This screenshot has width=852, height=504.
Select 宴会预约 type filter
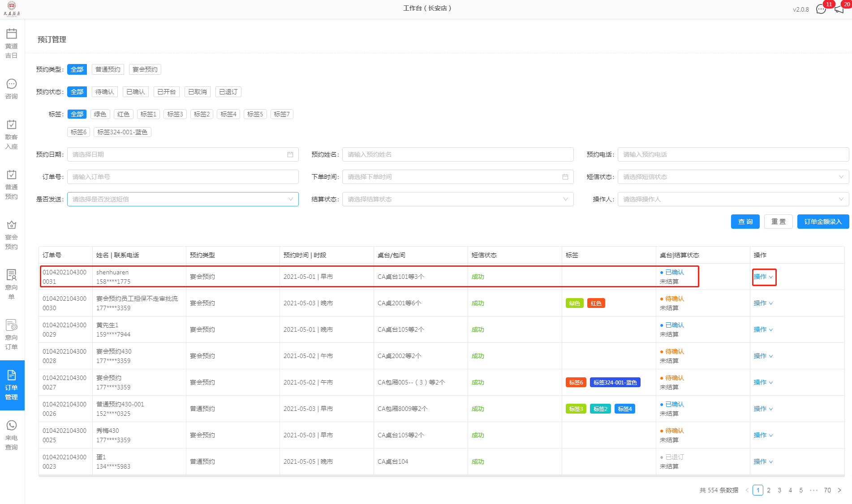(145, 69)
